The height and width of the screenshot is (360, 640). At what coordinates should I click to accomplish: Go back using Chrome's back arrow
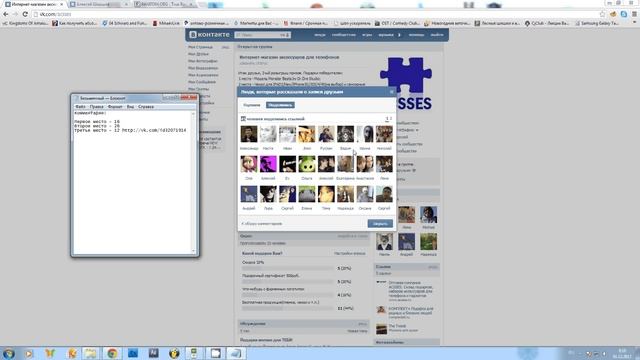tap(6, 14)
